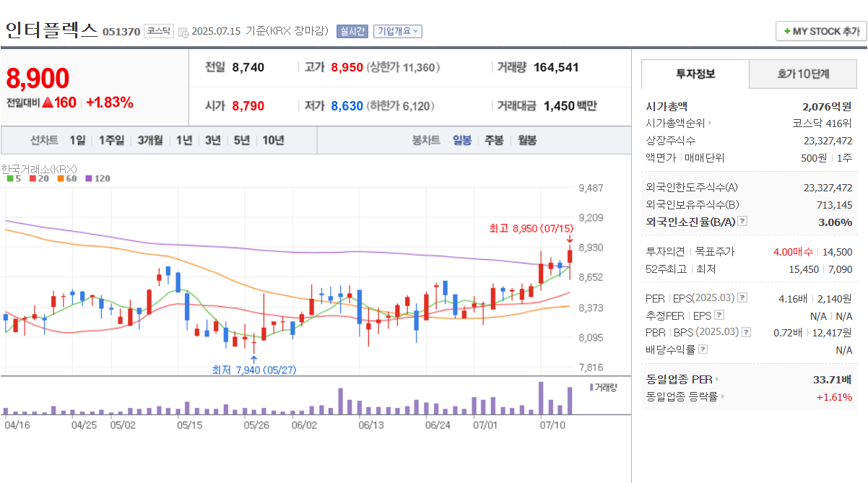Click the 거래량 164,541 value

tap(556, 68)
